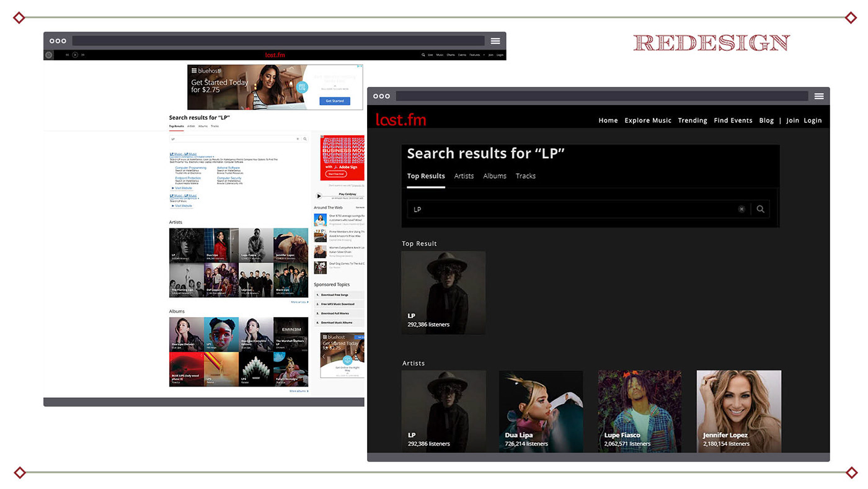Open Jennifer Lopez artist card in redesign
The height and width of the screenshot is (489, 868).
pyautogui.click(x=739, y=411)
